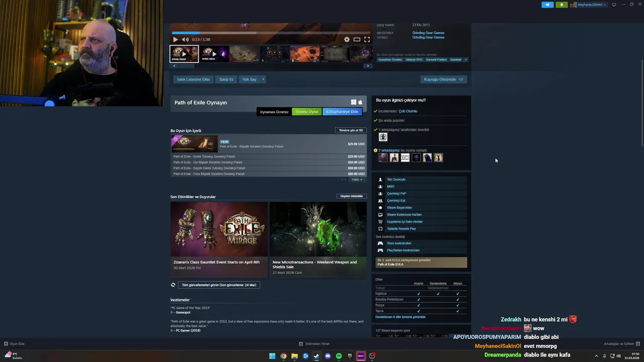Click the update history refresh icon
This screenshot has height=362, width=644.
click(x=173, y=285)
